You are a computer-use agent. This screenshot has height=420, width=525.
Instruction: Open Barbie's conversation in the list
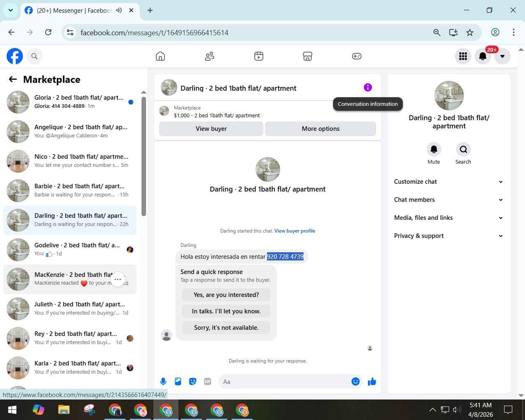pyautogui.click(x=70, y=191)
